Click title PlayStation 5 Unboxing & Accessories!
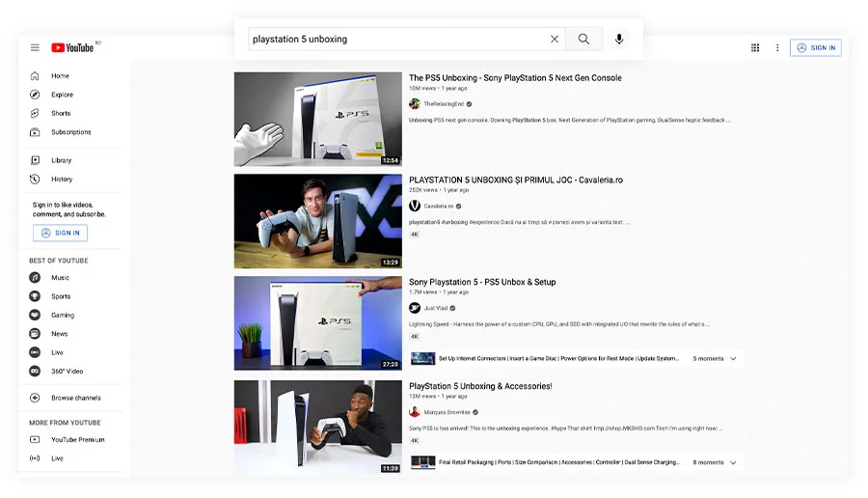 (x=480, y=386)
